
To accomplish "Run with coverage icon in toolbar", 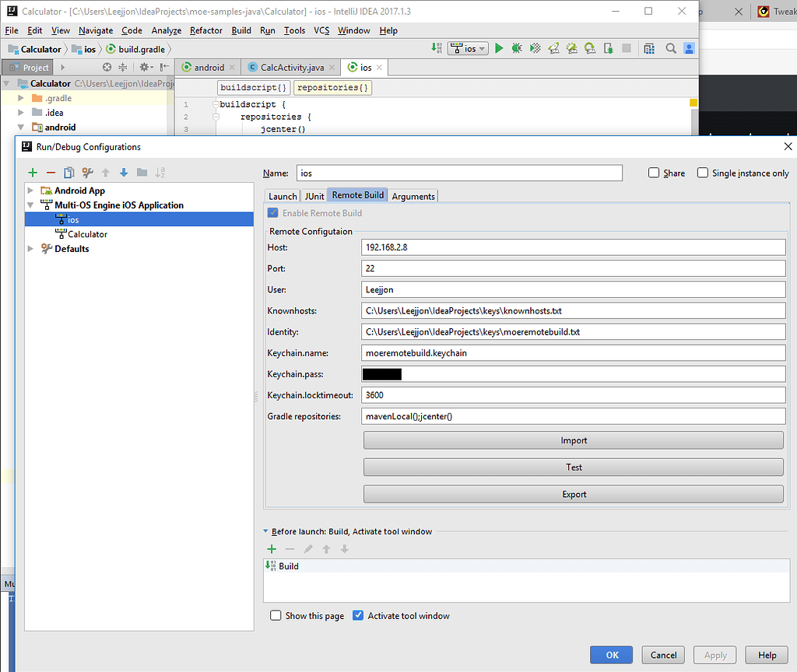I will [x=535, y=48].
